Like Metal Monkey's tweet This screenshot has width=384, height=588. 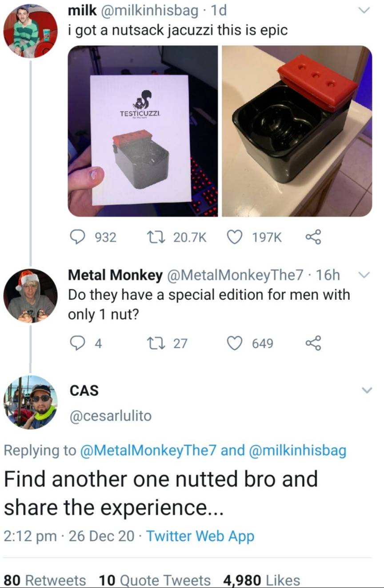click(x=236, y=343)
